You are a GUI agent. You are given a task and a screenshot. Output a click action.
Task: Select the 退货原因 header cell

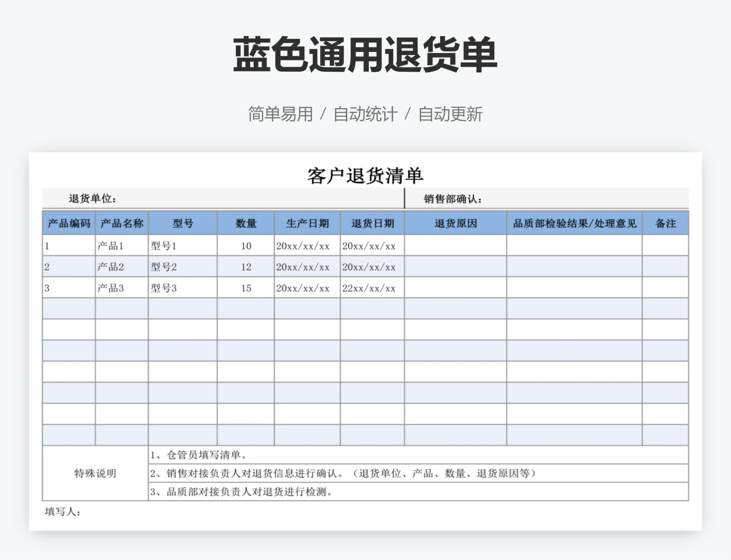coord(456,223)
